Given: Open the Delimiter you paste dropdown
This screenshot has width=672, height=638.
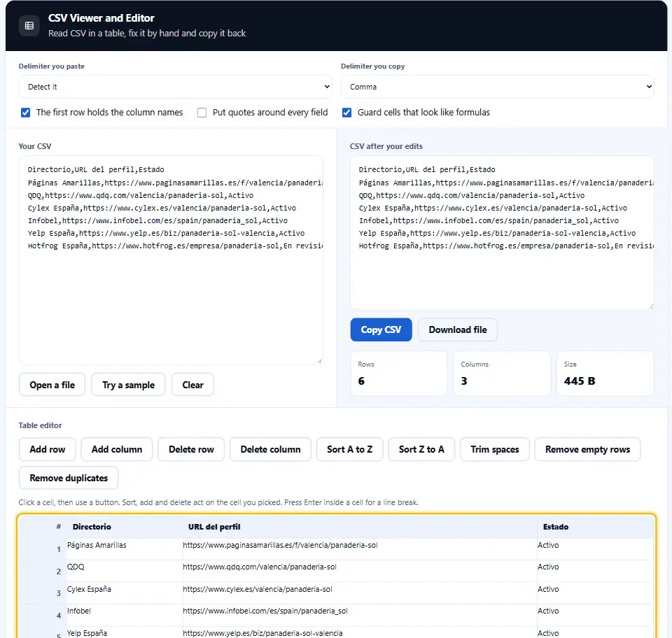Looking at the screenshot, I should pos(175,87).
